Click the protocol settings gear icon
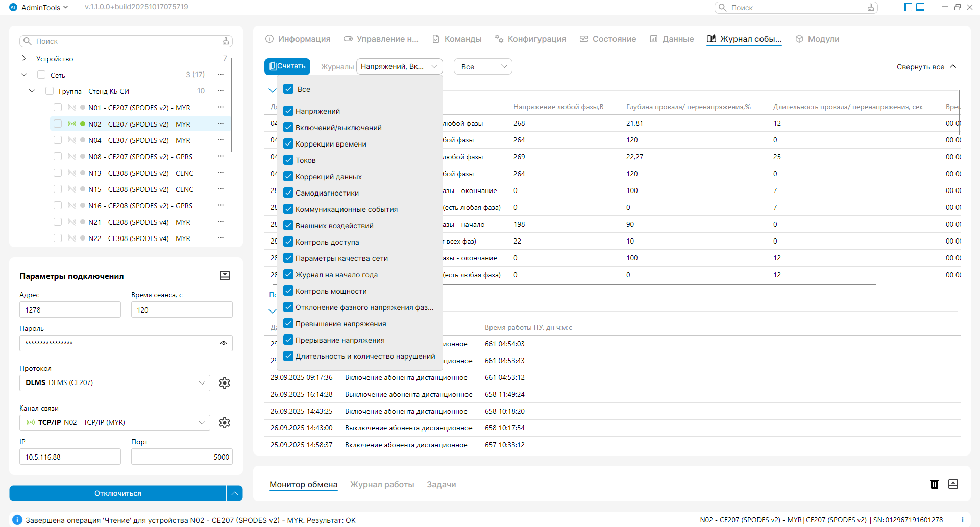 coord(225,383)
